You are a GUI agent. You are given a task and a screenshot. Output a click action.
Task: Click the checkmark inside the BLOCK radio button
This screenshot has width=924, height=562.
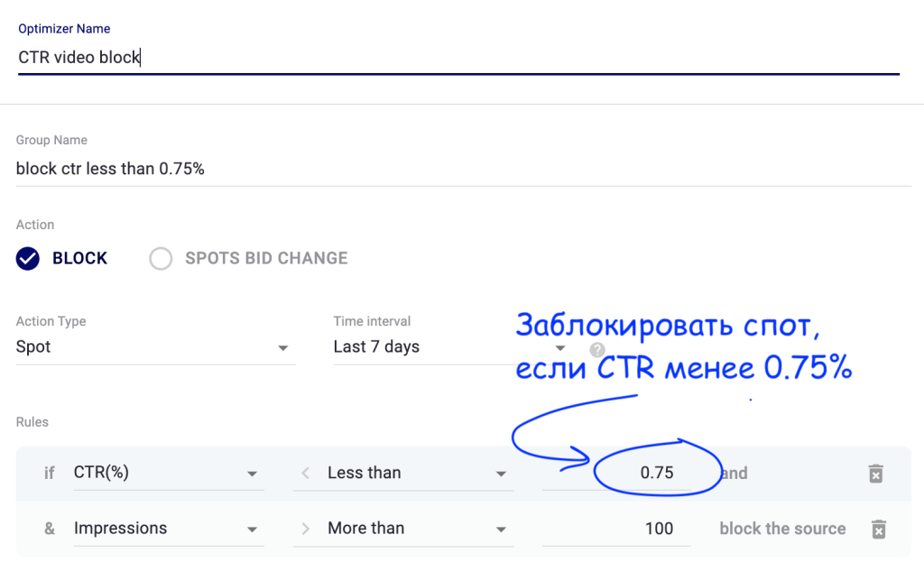tap(26, 258)
